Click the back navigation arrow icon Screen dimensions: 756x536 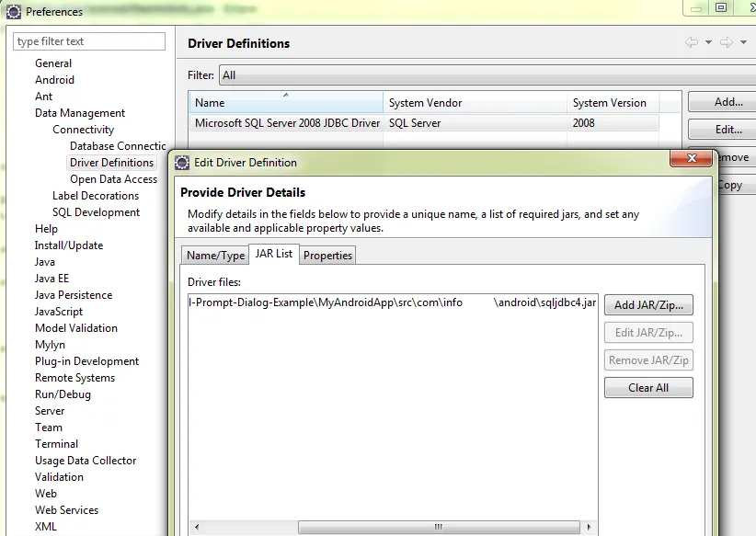click(x=692, y=43)
